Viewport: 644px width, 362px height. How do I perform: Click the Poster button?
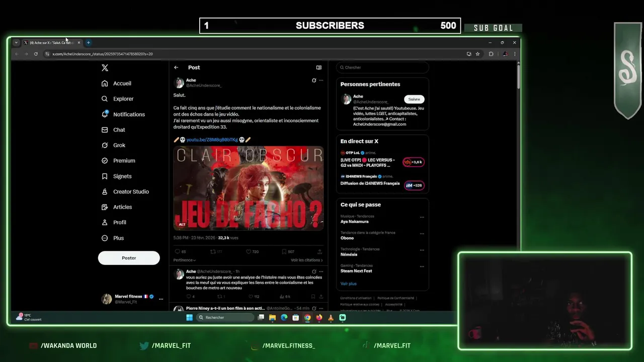(x=129, y=258)
